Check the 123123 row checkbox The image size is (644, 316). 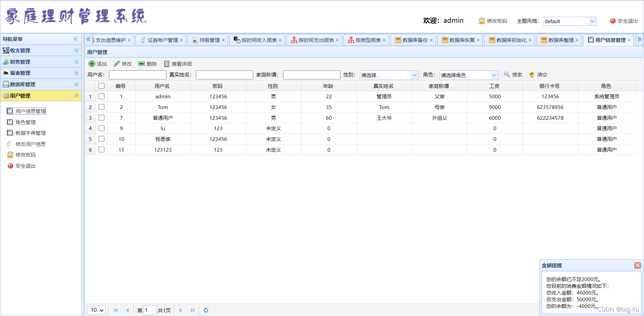pyautogui.click(x=102, y=150)
